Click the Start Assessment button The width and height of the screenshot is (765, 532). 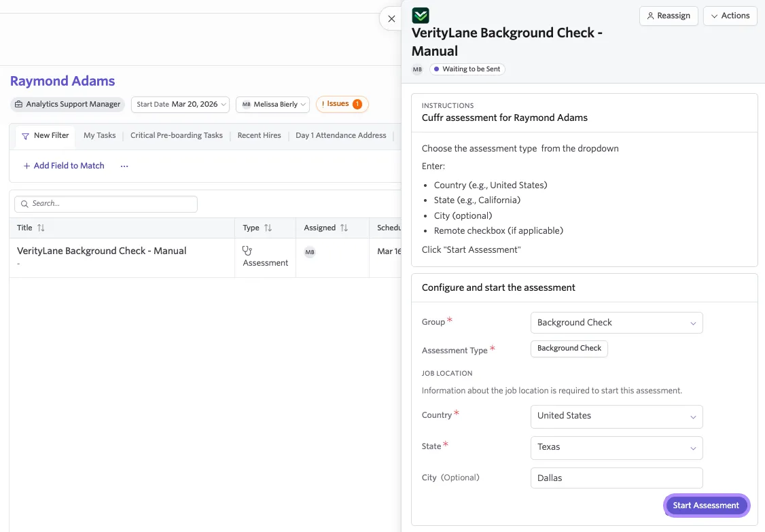pos(705,505)
